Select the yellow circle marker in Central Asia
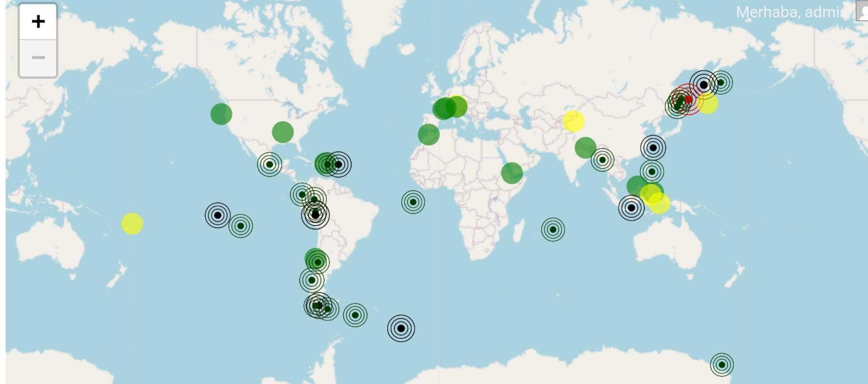The width and height of the screenshot is (868, 384). click(x=573, y=121)
